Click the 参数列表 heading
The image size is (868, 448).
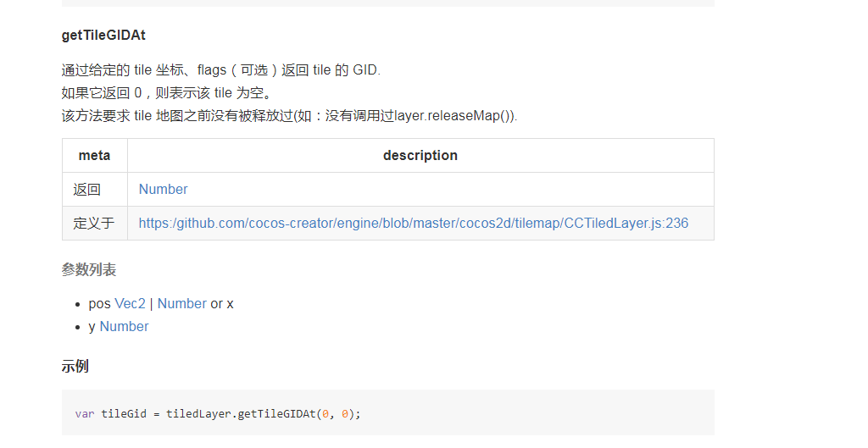pos(89,270)
